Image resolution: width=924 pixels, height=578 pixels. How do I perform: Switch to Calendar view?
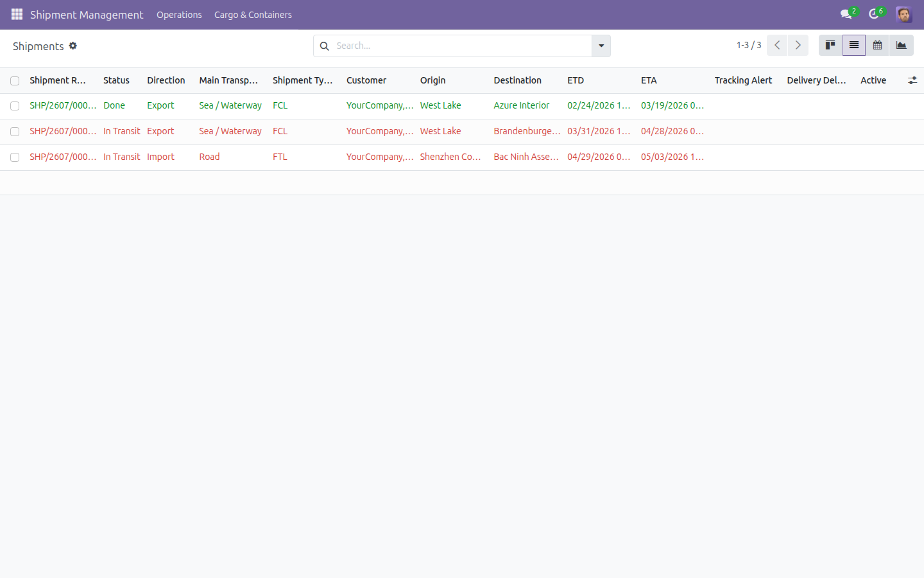click(x=877, y=45)
